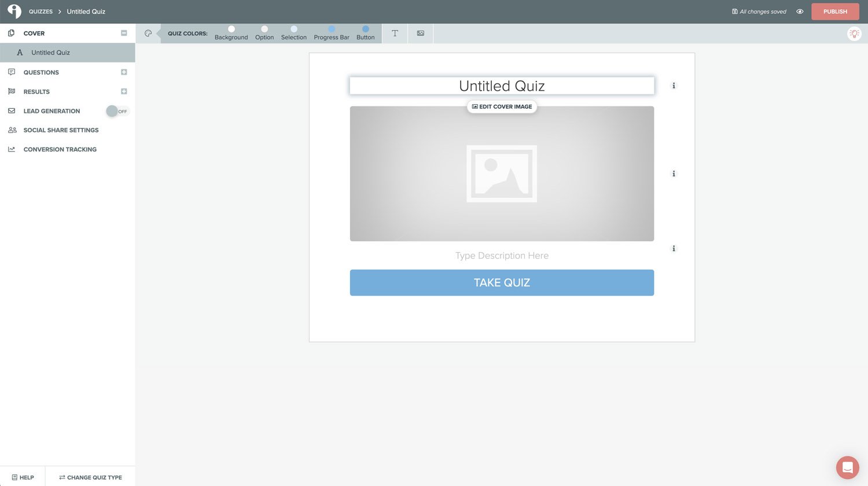Open Conversion Tracking section
Viewport: 868px width, 486px height.
click(x=60, y=149)
